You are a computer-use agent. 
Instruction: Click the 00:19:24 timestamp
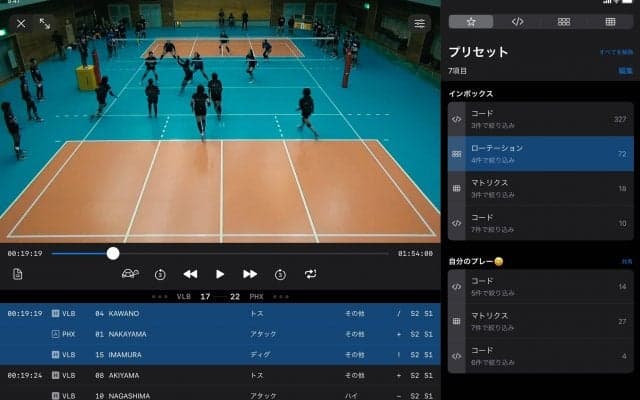(25, 375)
